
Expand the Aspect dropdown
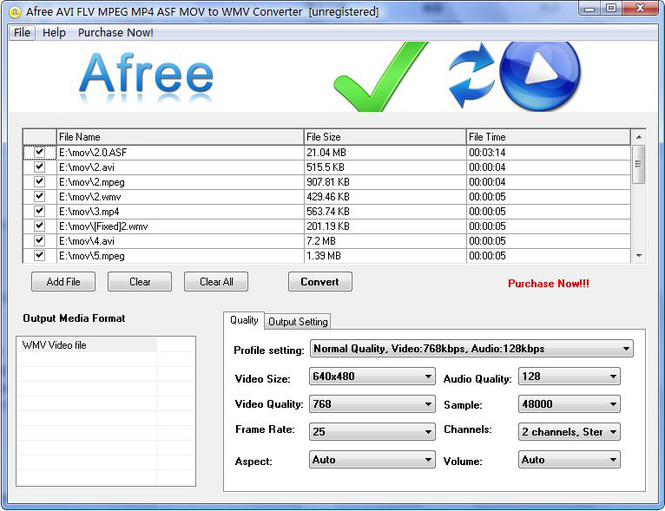tap(372, 460)
